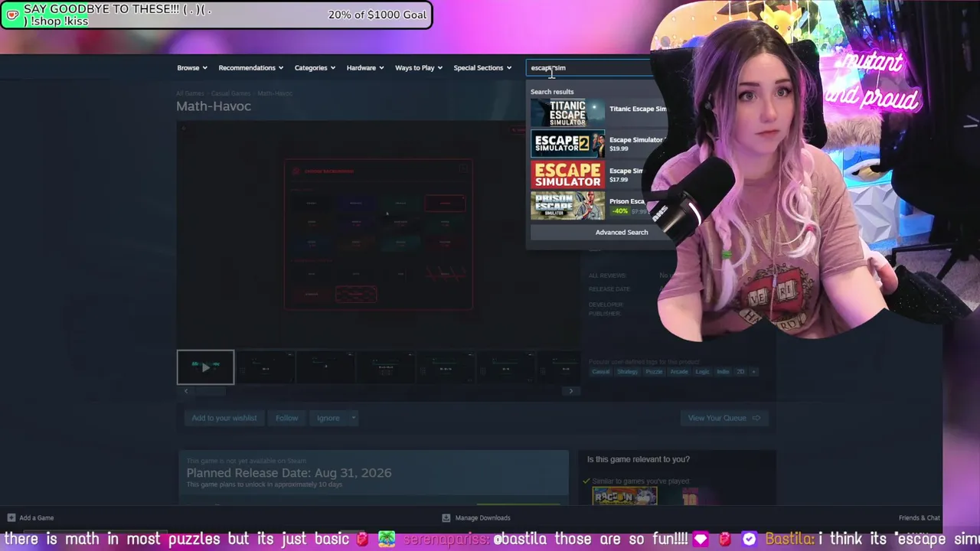Expand the Special Sections menu
Image resolution: width=980 pixels, height=551 pixels.
click(x=482, y=68)
